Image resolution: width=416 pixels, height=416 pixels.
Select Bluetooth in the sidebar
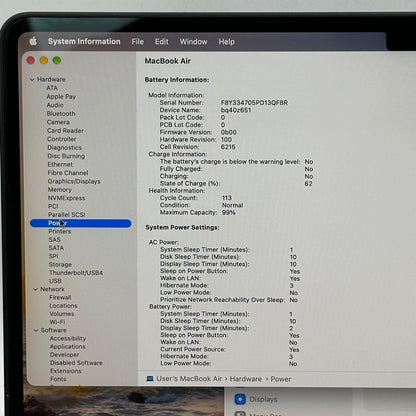coord(61,114)
